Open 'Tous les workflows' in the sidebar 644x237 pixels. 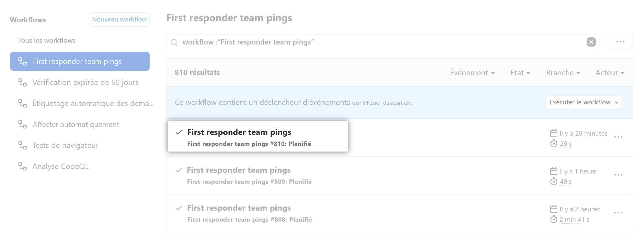click(47, 40)
